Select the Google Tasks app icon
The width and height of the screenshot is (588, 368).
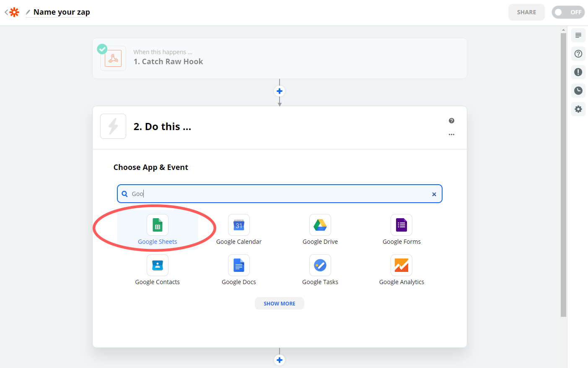pos(320,265)
